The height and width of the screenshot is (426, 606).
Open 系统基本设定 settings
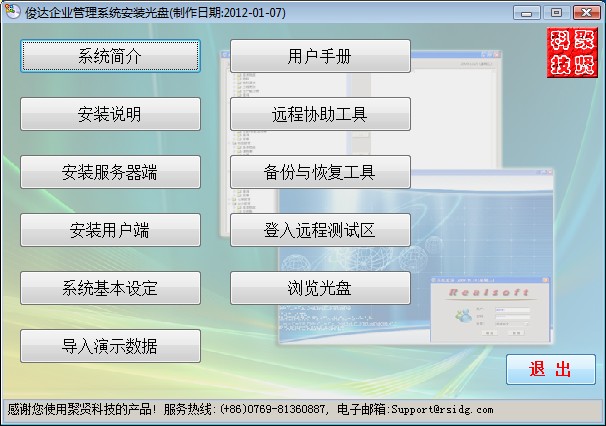click(110, 288)
